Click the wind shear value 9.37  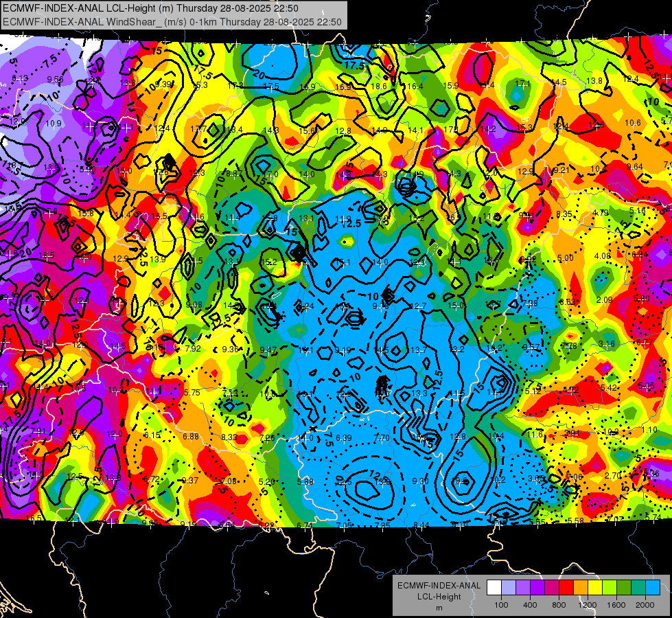point(190,480)
